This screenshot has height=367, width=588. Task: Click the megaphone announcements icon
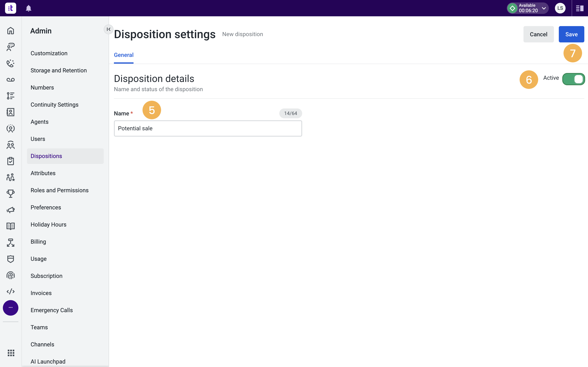pos(11,210)
